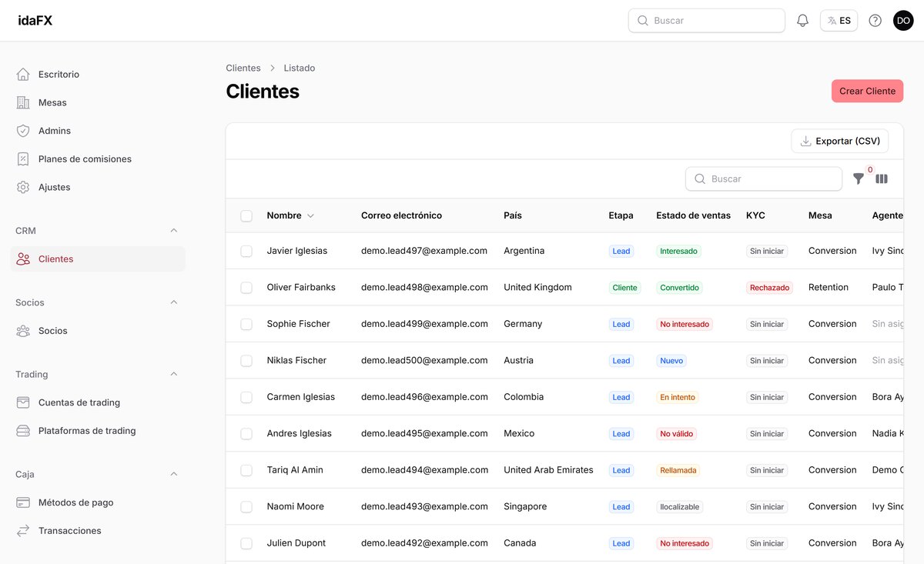The width and height of the screenshot is (924, 564).
Task: Click the Escritorio home icon
Action: point(23,75)
